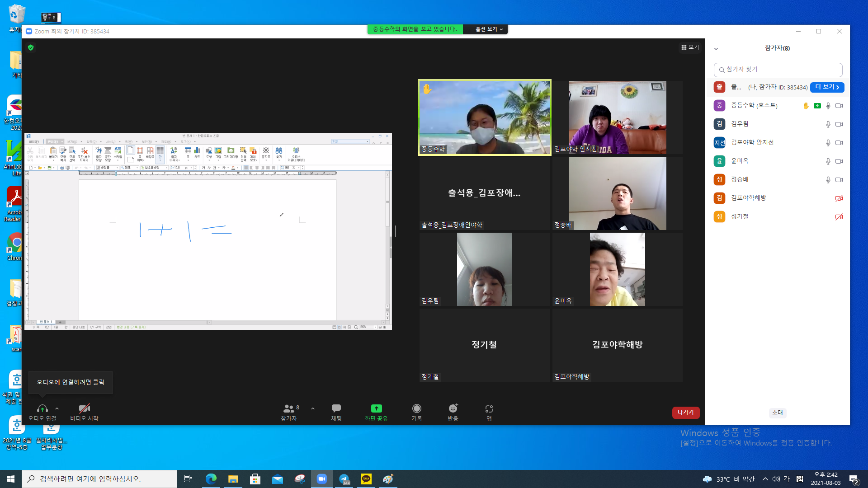This screenshot has width=868, height=488.
Task: Open the participants panel button
Action: click(289, 412)
